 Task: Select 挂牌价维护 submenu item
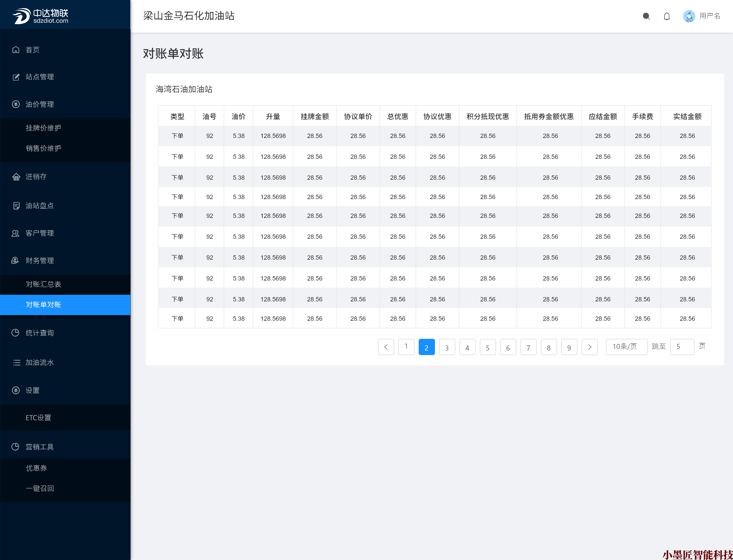(43, 128)
